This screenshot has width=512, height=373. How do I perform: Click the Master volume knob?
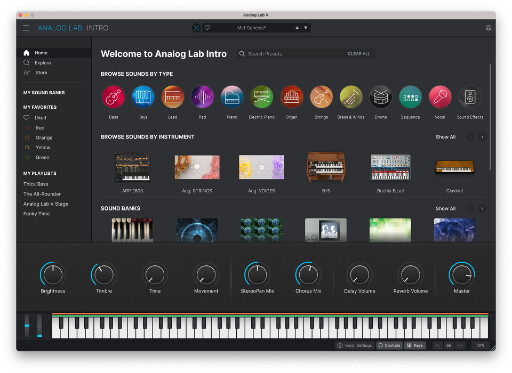click(x=462, y=275)
